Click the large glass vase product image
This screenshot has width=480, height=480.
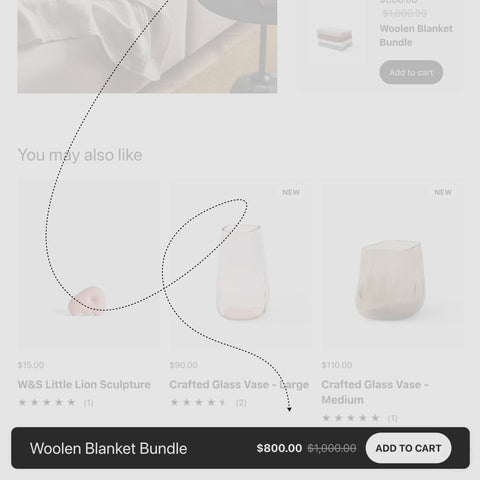coord(241,265)
